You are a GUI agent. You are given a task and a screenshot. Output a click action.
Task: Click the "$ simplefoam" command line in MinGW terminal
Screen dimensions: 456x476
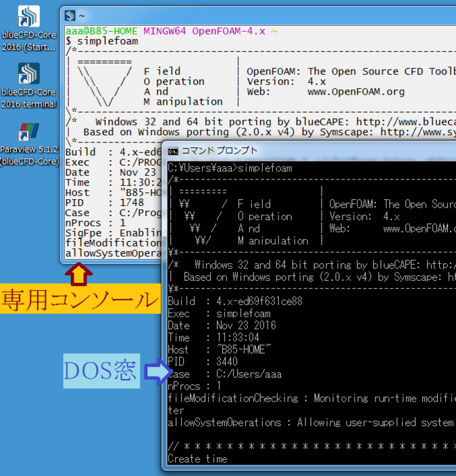(102, 41)
